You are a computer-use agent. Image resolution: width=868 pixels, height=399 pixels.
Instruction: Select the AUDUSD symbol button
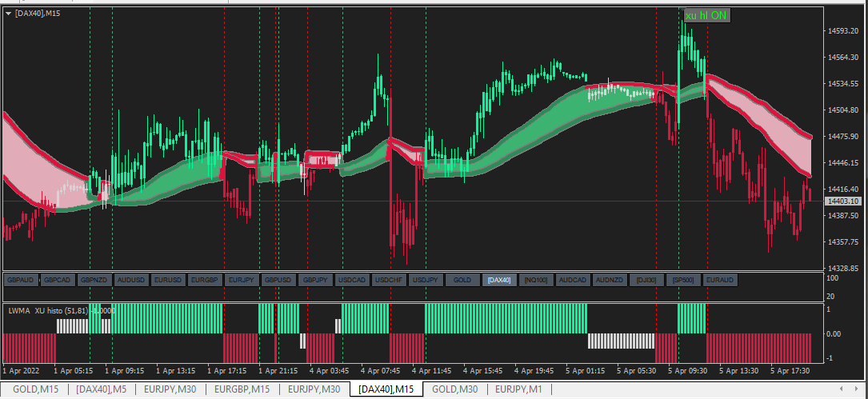coord(132,280)
